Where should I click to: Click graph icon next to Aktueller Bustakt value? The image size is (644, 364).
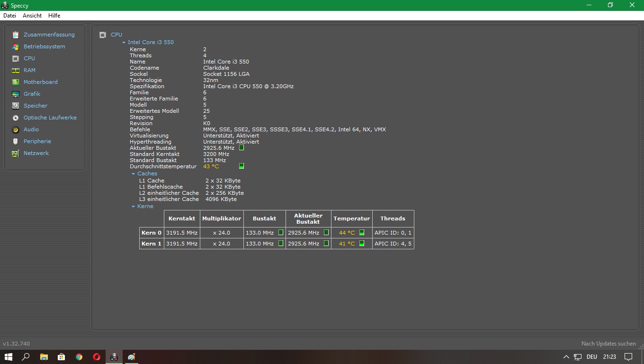click(x=241, y=148)
